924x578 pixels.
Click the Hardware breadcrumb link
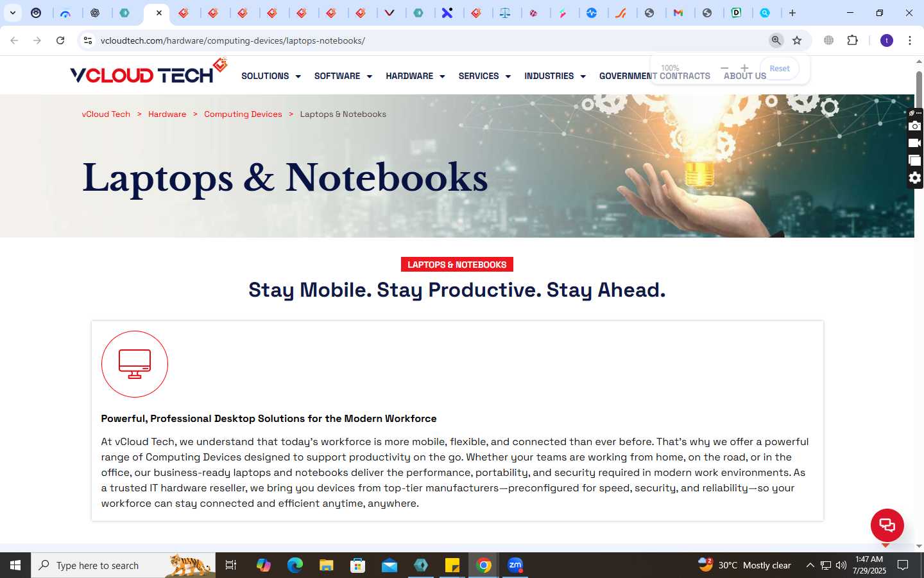(167, 114)
